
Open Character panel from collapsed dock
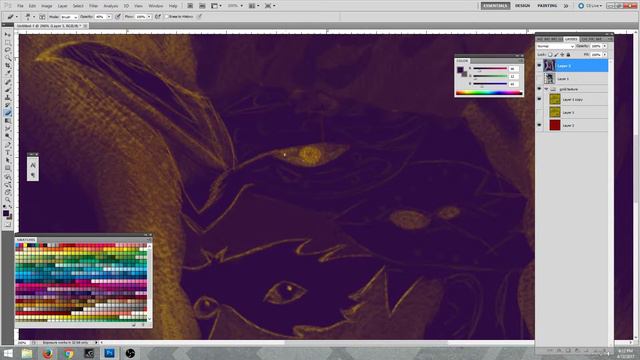point(33,165)
